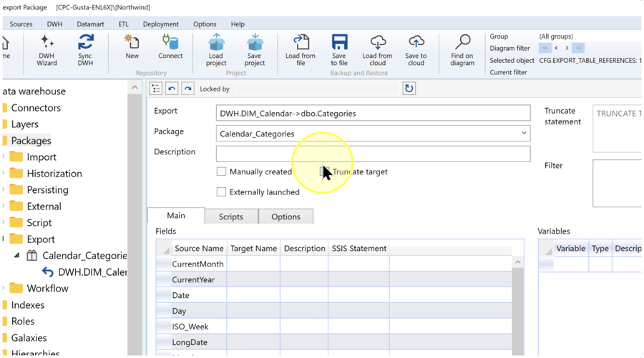
Task: Expand the Historization folder
Action: pyautogui.click(x=4, y=173)
